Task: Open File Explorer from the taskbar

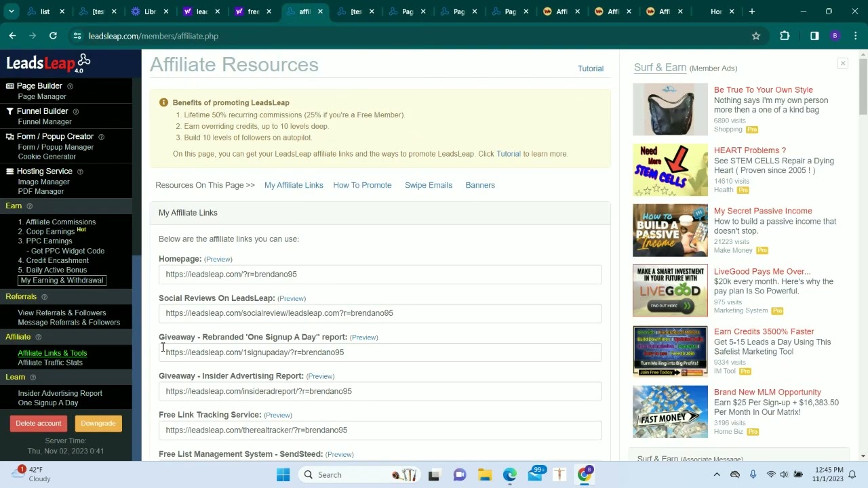Action: point(484,474)
